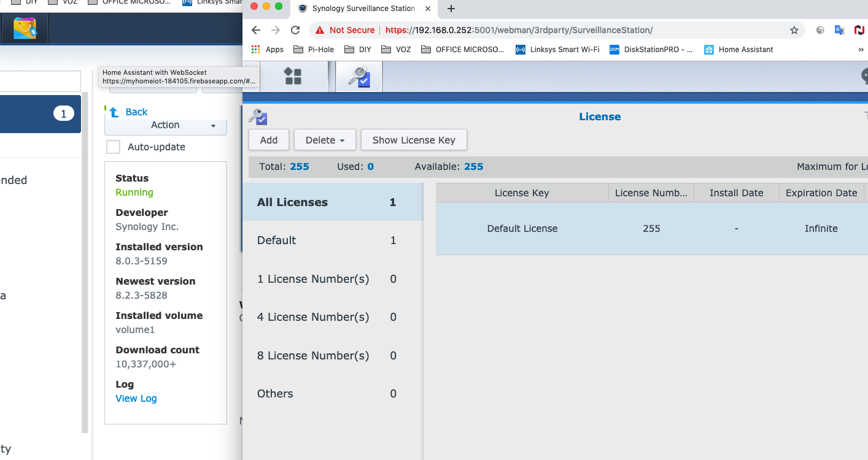
Task: Open DiskStationPRO bookmark
Action: 651,50
